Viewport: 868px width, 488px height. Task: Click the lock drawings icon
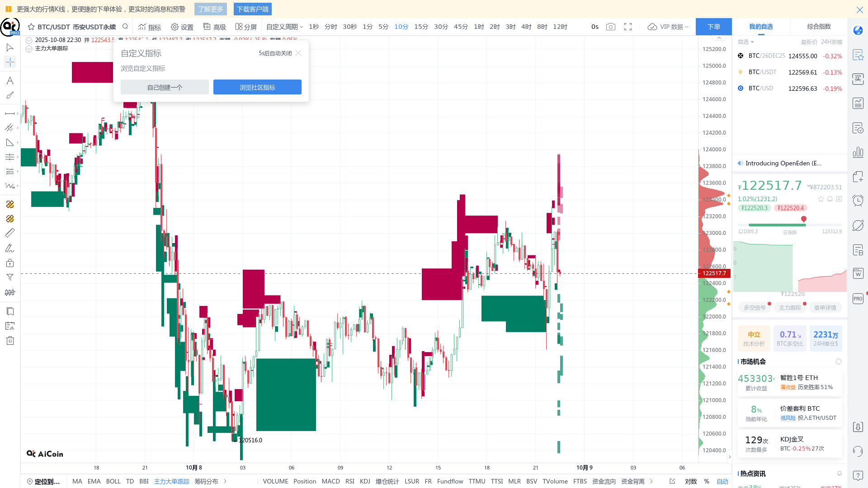point(10,263)
